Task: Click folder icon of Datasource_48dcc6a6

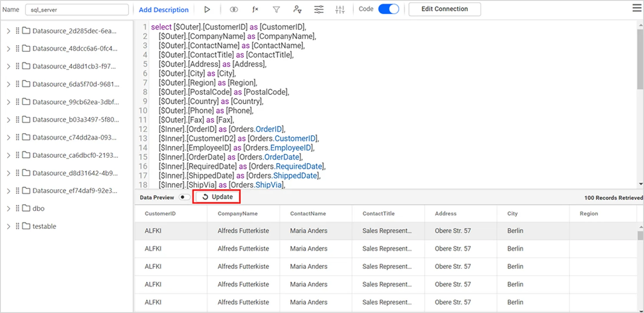Action: pyautogui.click(x=26, y=49)
